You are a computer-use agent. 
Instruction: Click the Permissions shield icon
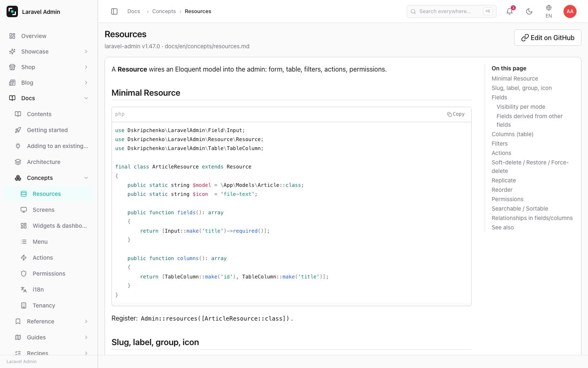click(x=24, y=274)
